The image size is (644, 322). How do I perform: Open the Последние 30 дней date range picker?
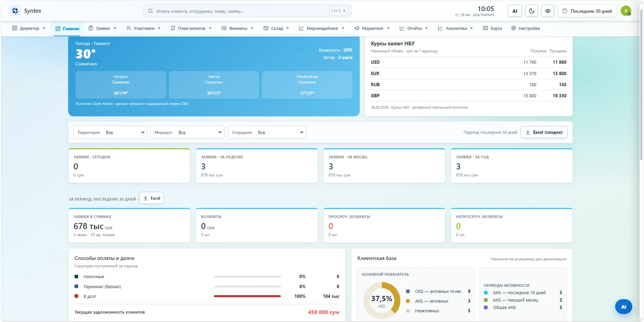[x=587, y=11]
